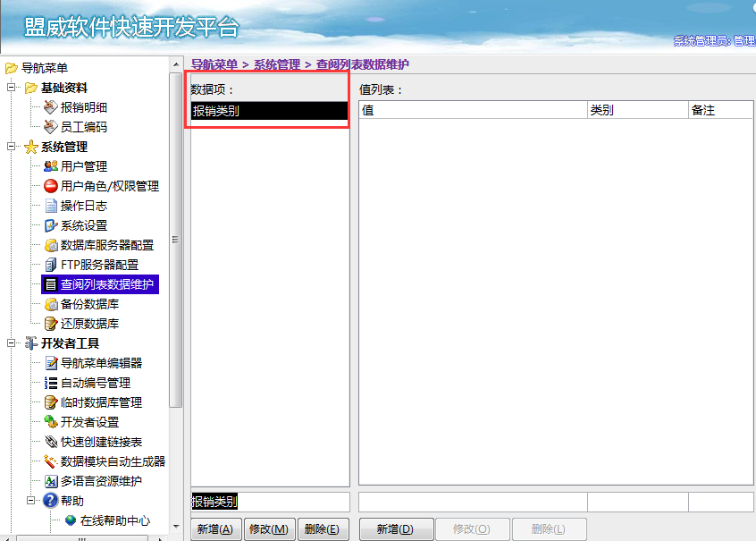Open 用户管理 in the navigation tree
The height and width of the screenshot is (541, 756).
84,166
